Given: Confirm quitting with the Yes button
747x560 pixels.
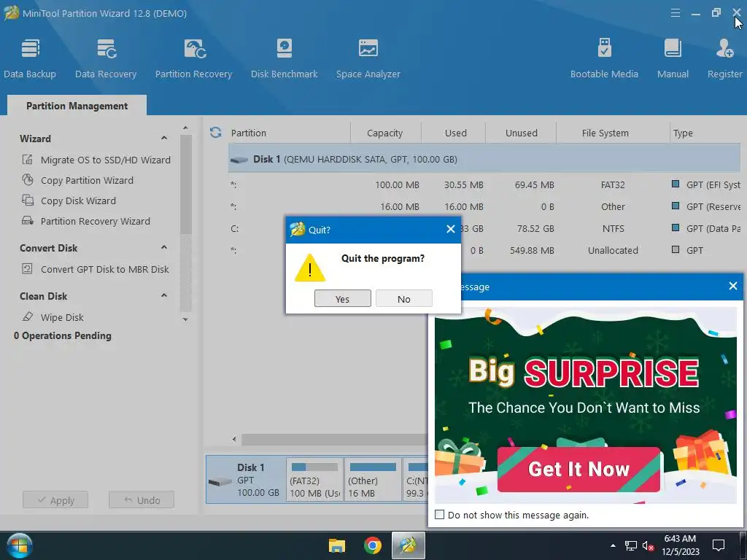Looking at the screenshot, I should click(x=343, y=298).
